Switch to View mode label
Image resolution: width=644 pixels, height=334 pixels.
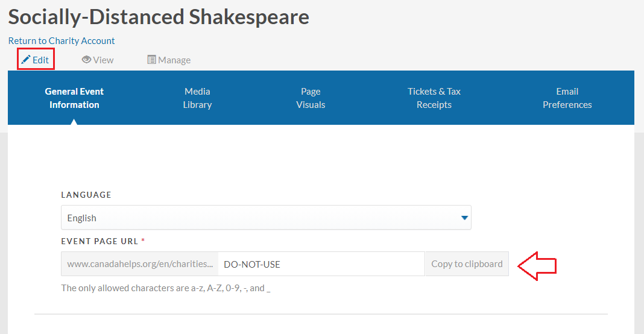(x=103, y=60)
